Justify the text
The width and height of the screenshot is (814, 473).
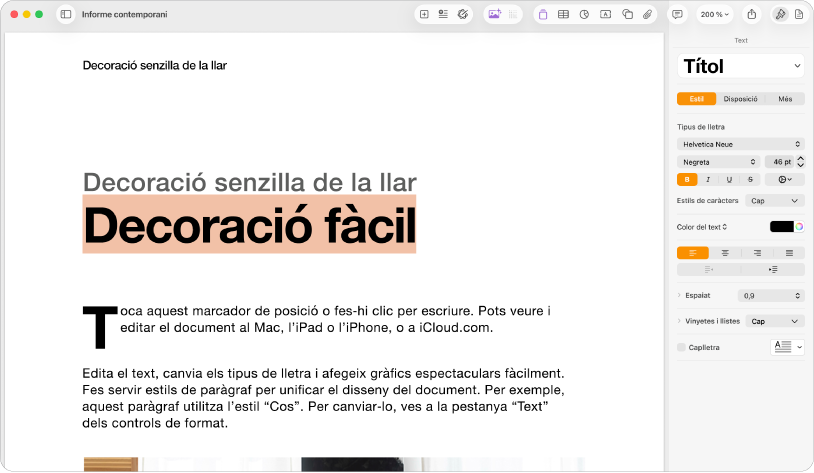coord(789,253)
